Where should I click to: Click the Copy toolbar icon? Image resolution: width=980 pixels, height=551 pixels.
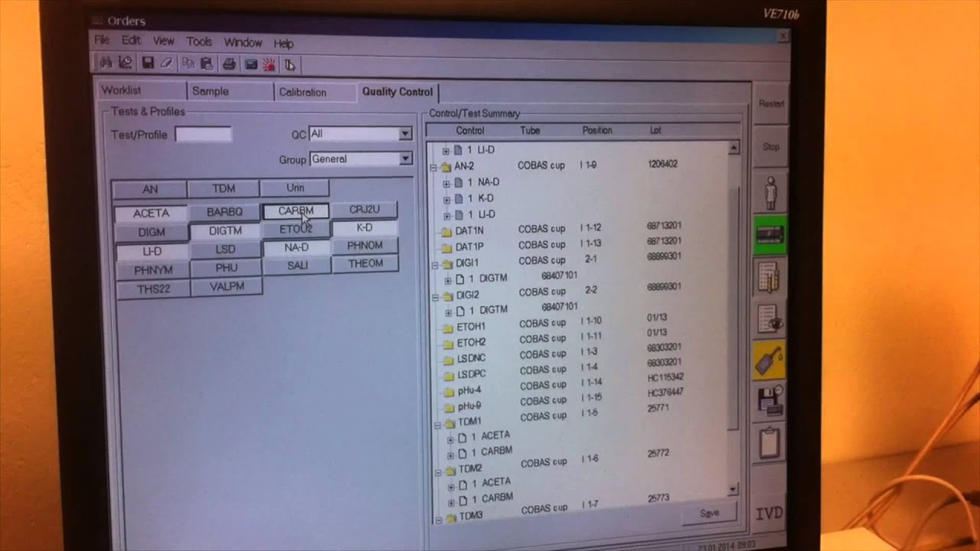188,64
